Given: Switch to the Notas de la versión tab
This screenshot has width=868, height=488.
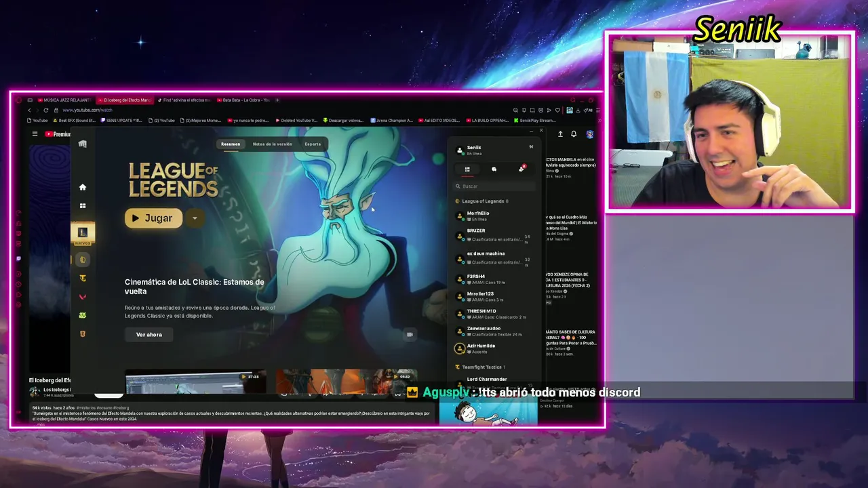Looking at the screenshot, I should (273, 144).
